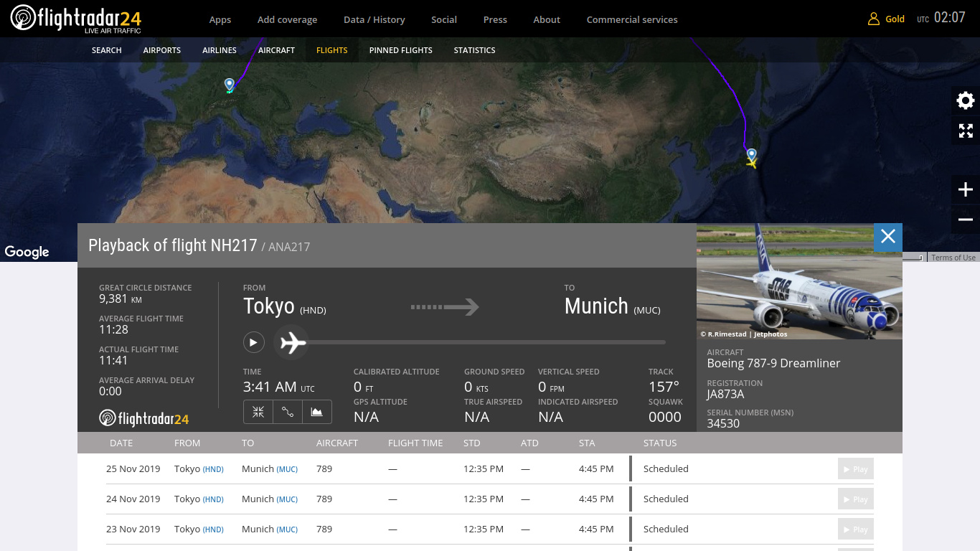Click the 24 Nov 2019 date cell

[133, 499]
